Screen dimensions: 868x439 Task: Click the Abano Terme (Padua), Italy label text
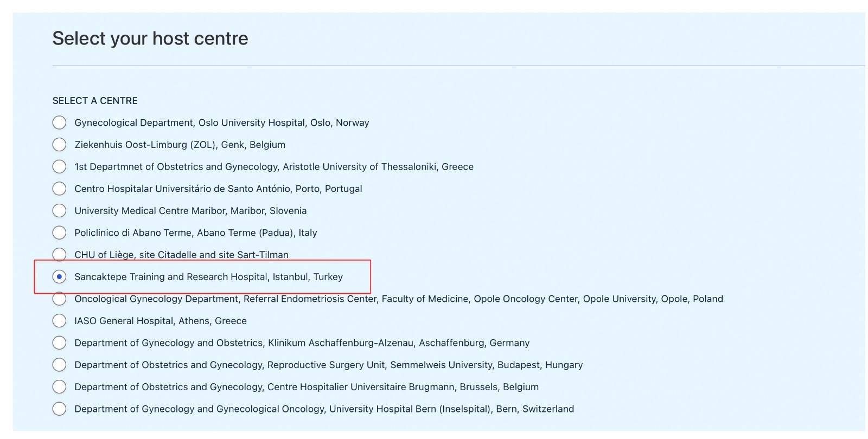[195, 233]
